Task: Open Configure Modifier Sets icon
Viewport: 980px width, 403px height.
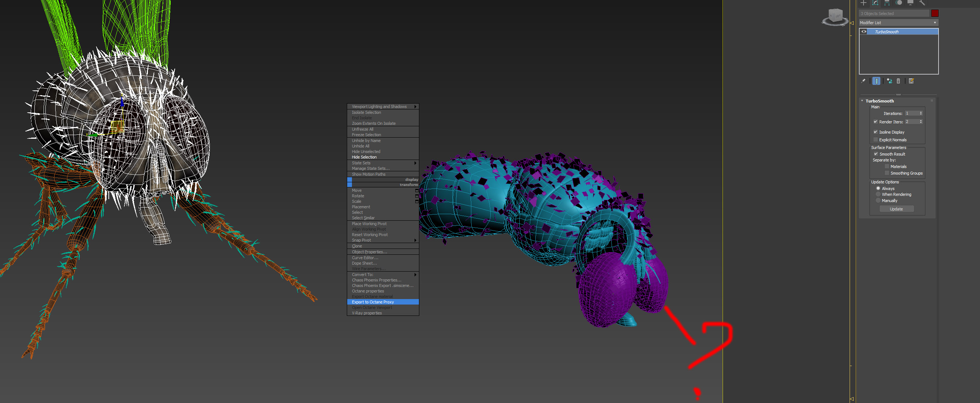Action: coord(911,81)
